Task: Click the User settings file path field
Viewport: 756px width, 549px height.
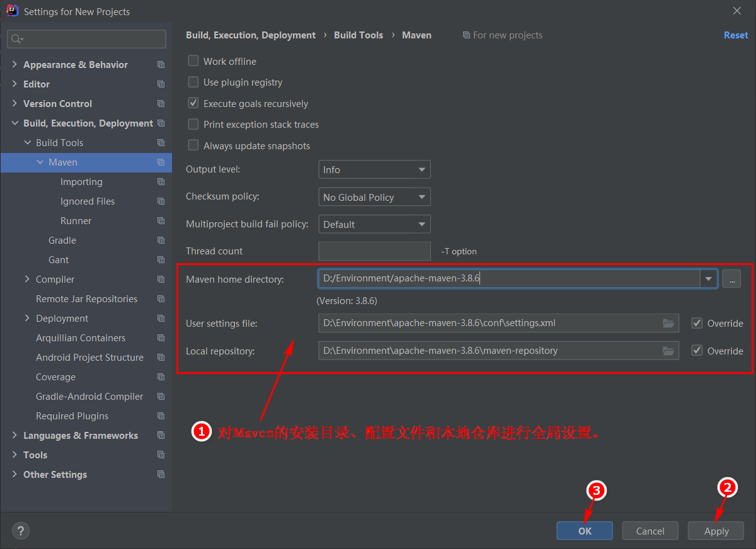Action: coord(498,323)
